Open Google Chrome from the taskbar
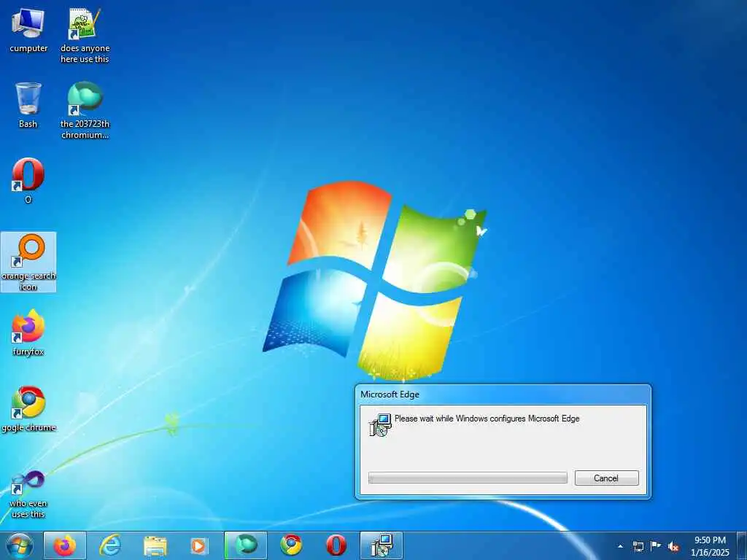The height and width of the screenshot is (560, 747). (x=290, y=545)
